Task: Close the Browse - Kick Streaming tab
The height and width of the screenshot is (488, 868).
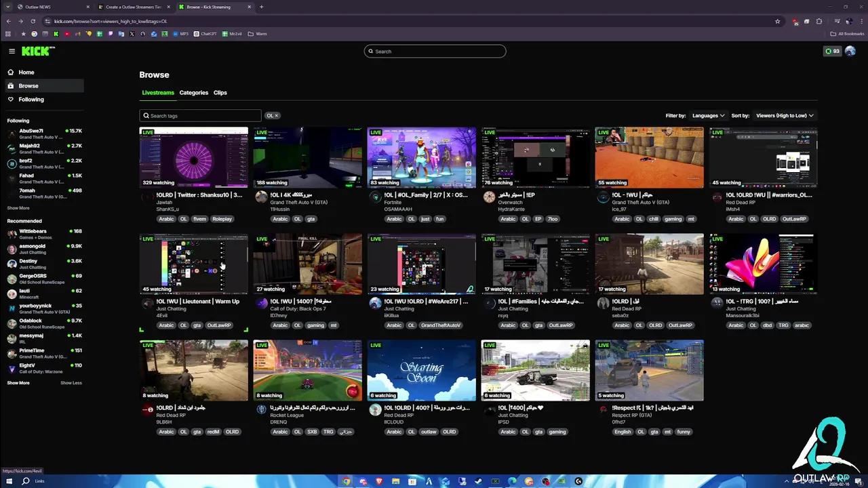Action: pos(250,7)
